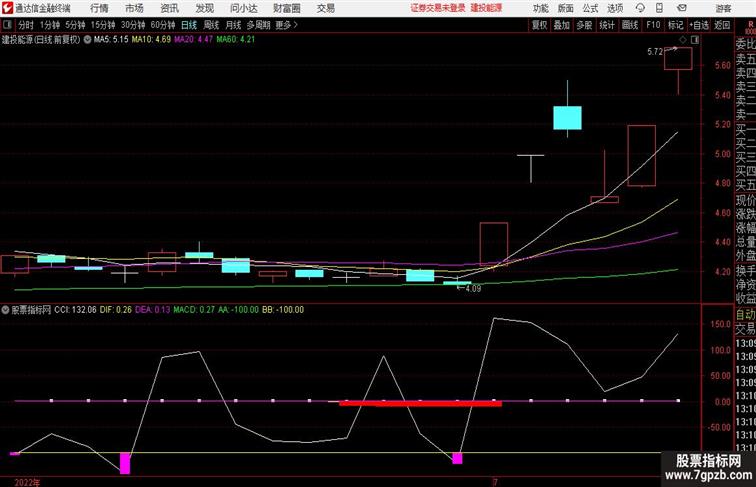Open 行情 menu

(x=99, y=8)
